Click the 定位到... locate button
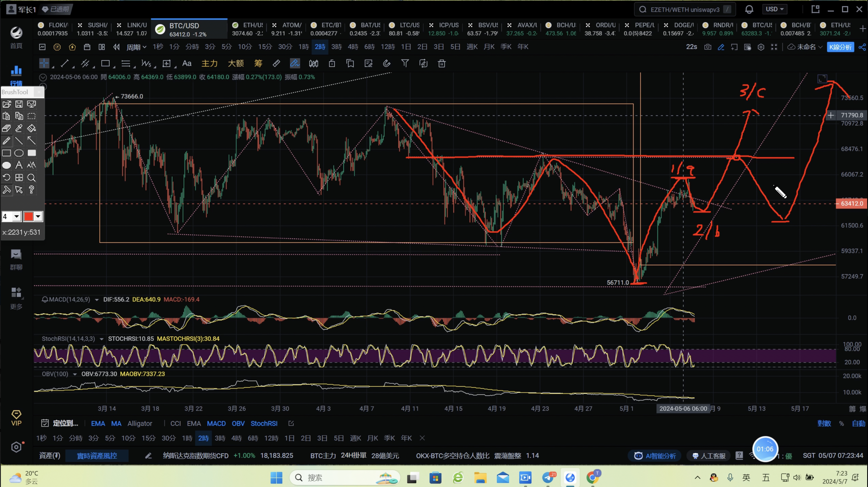 [x=60, y=423]
